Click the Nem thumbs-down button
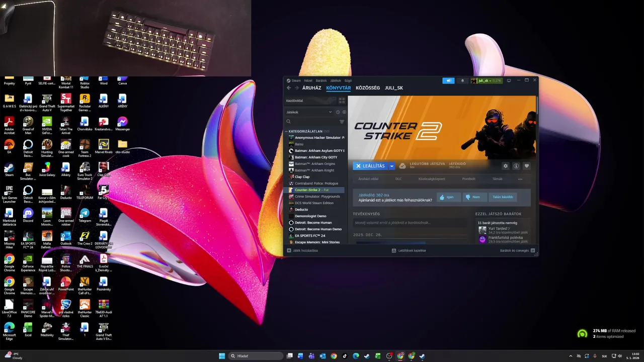644x362 pixels. (x=474, y=197)
